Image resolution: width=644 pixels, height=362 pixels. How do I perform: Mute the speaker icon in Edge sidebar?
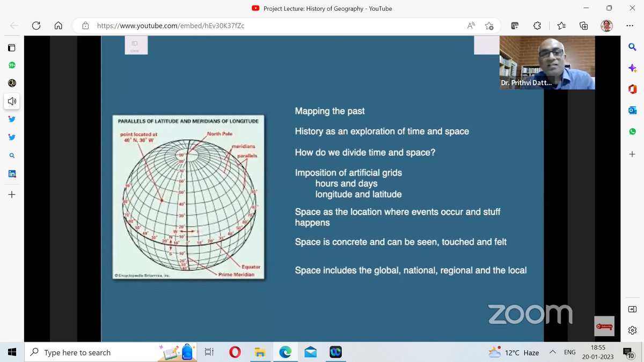click(12, 101)
